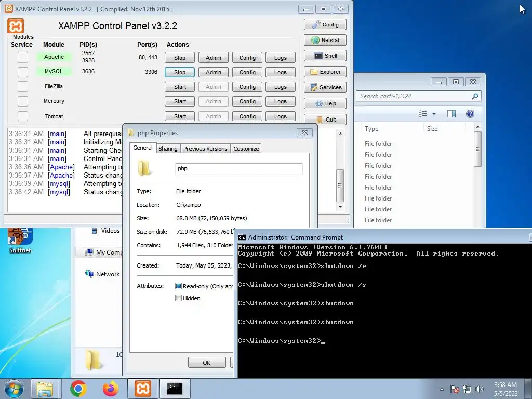Click the XAMPP logo in control panel

[x=16, y=26]
